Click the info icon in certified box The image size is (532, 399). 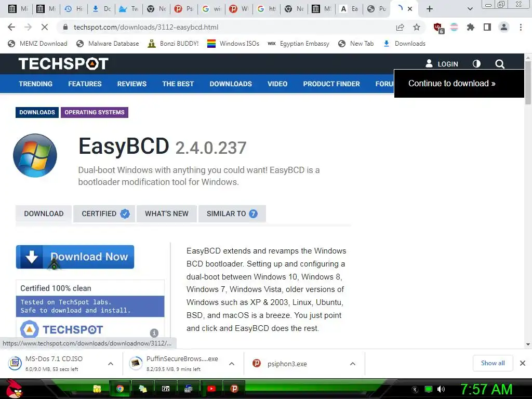(x=154, y=332)
